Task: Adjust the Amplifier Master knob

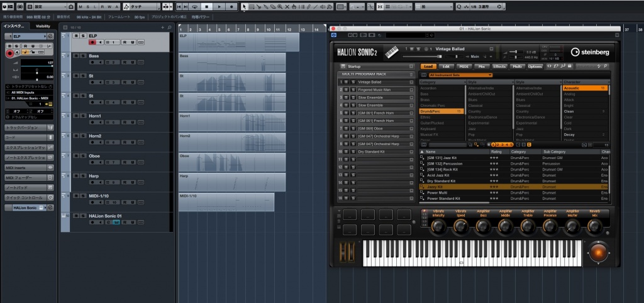Action: point(572,227)
